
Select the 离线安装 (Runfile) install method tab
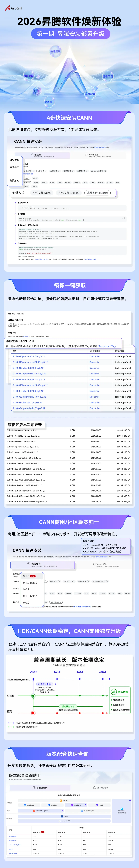[98, 193]
